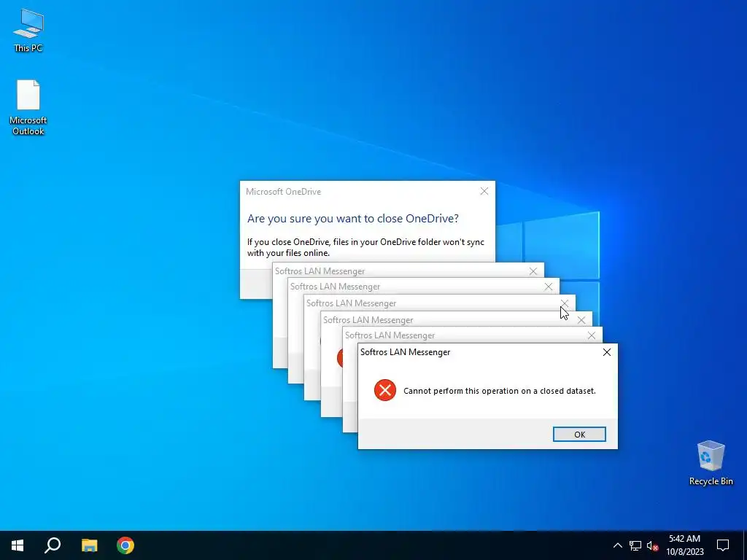Screen dimensions: 747x560
Task: Click the closed dataset error message text
Action: pos(499,391)
